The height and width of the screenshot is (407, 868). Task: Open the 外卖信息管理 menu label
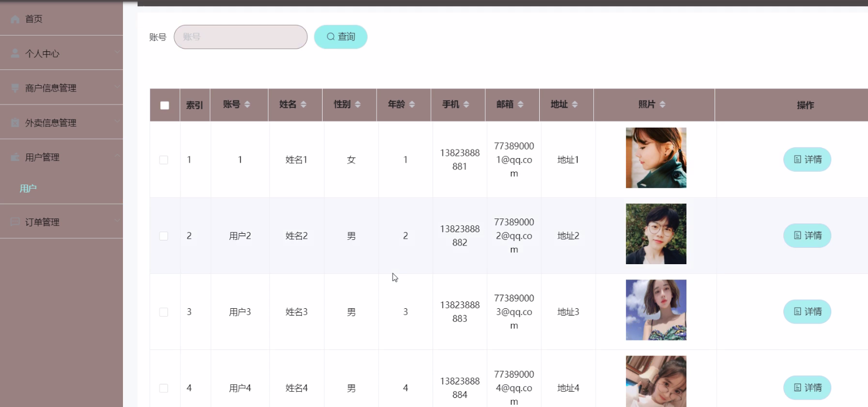point(51,122)
